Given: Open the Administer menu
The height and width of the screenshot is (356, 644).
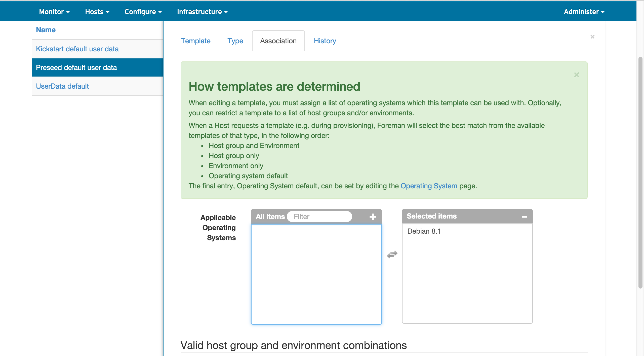Looking at the screenshot, I should pyautogui.click(x=584, y=12).
